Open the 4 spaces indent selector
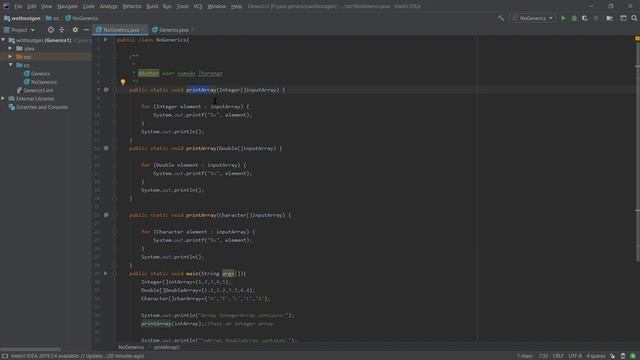640x360 pixels. 596,356
